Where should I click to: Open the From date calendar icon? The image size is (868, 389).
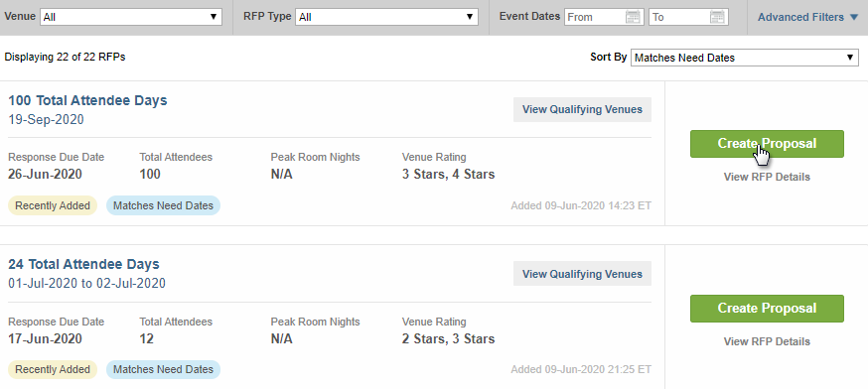pos(633,17)
